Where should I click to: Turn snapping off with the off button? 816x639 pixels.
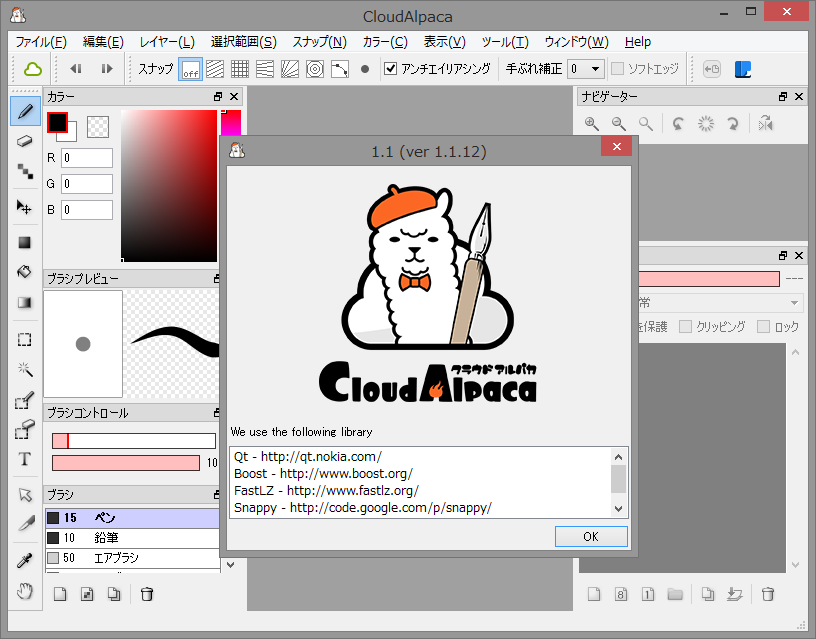[x=189, y=68]
